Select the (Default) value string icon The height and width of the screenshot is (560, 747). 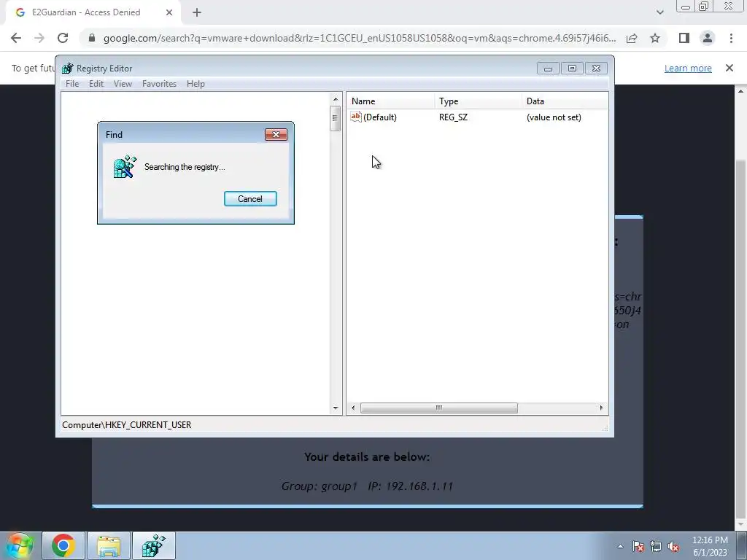(356, 117)
